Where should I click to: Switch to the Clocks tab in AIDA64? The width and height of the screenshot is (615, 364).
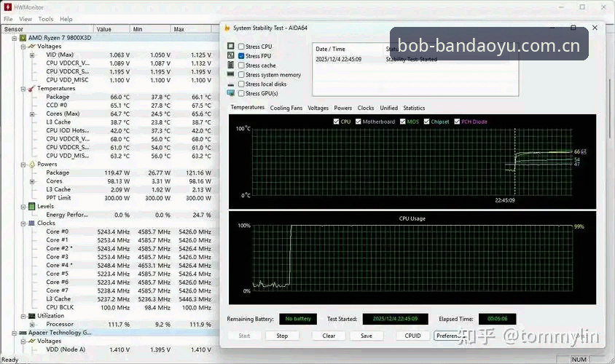pyautogui.click(x=366, y=108)
